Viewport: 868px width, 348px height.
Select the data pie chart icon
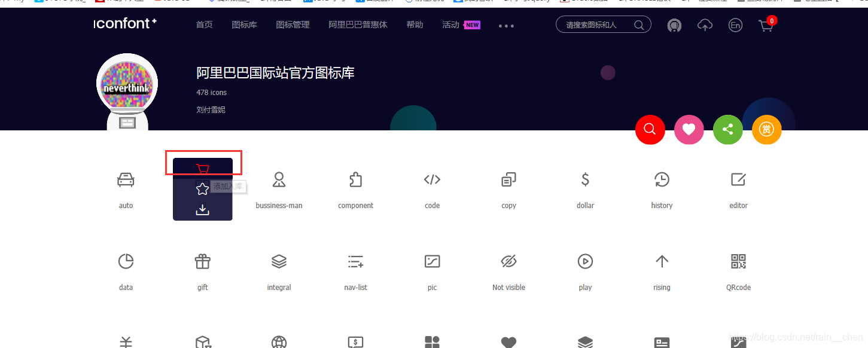click(x=126, y=261)
